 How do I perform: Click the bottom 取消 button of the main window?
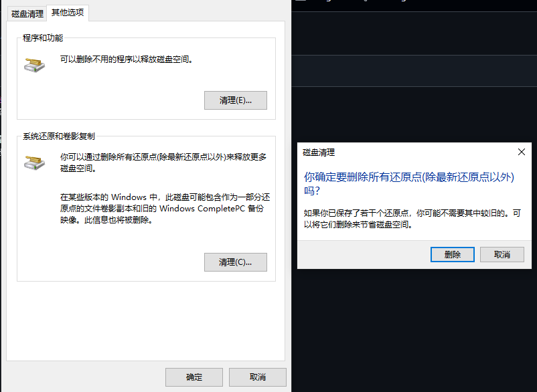point(257,377)
